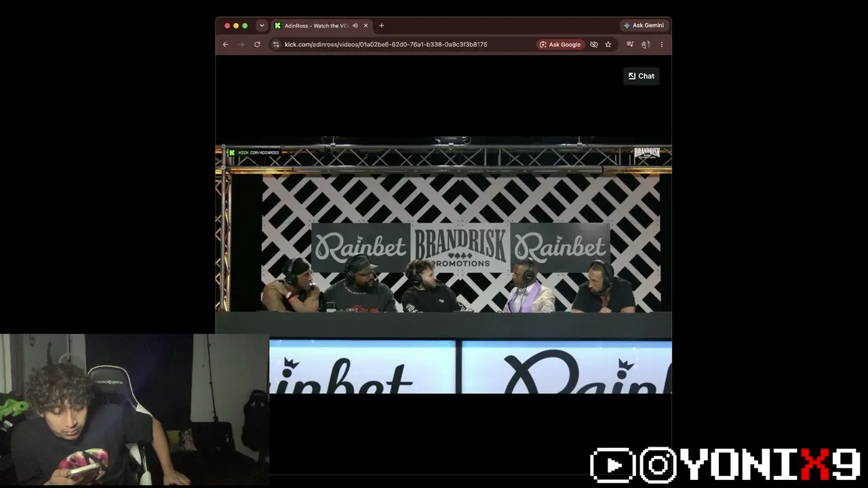
Task: Select the AdinRoss Watch the VOD tab
Action: point(321,26)
